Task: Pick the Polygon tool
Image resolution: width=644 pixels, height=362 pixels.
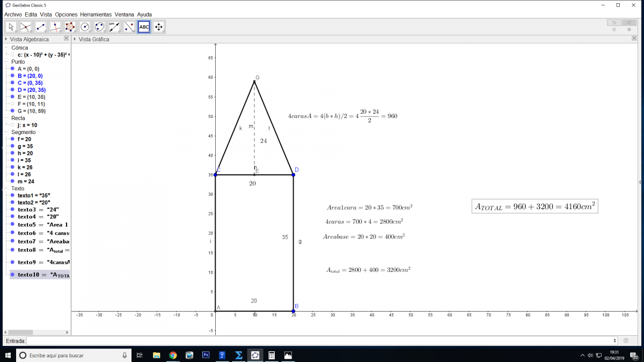Action: pos(70,27)
